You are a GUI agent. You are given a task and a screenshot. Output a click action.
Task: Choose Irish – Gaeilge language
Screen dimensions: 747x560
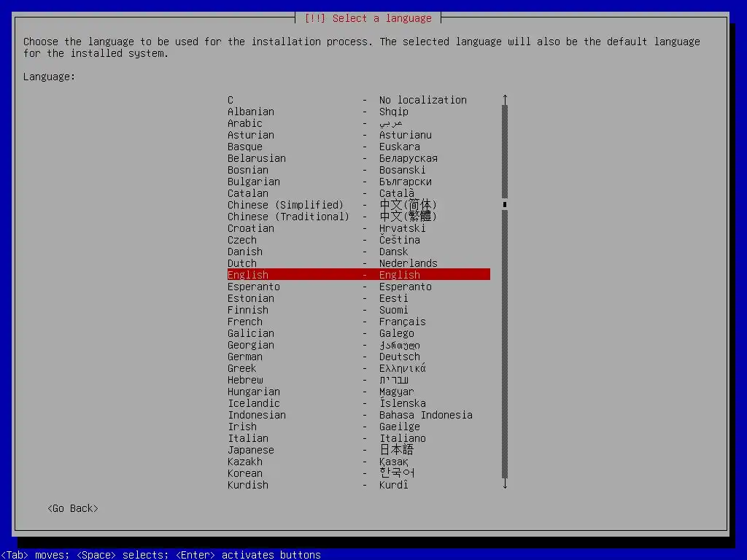coord(359,427)
